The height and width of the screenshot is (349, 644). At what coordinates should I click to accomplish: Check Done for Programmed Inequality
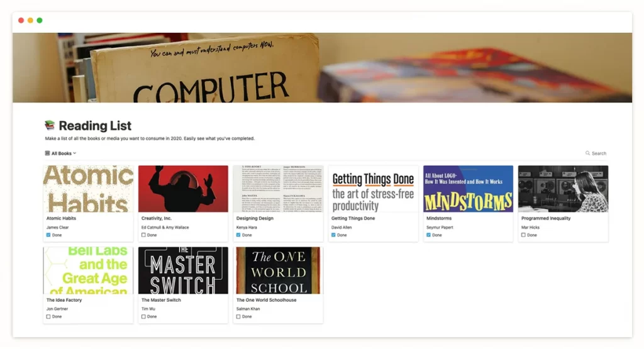(523, 235)
